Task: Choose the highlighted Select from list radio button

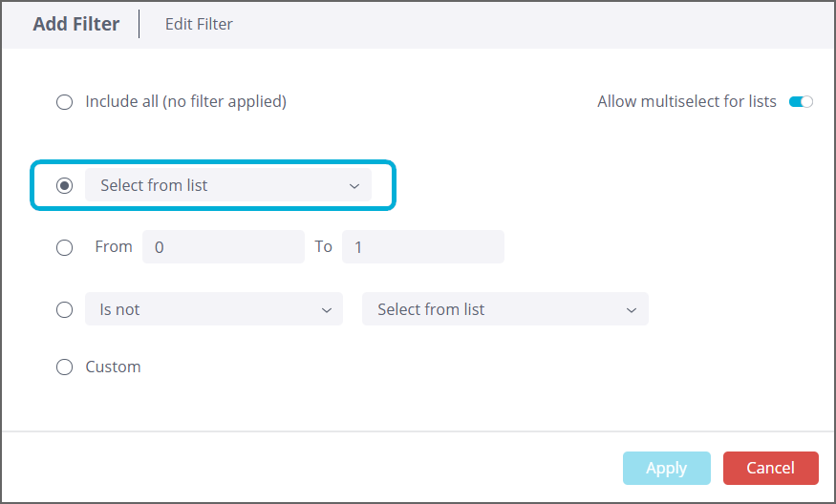Action: [64, 186]
